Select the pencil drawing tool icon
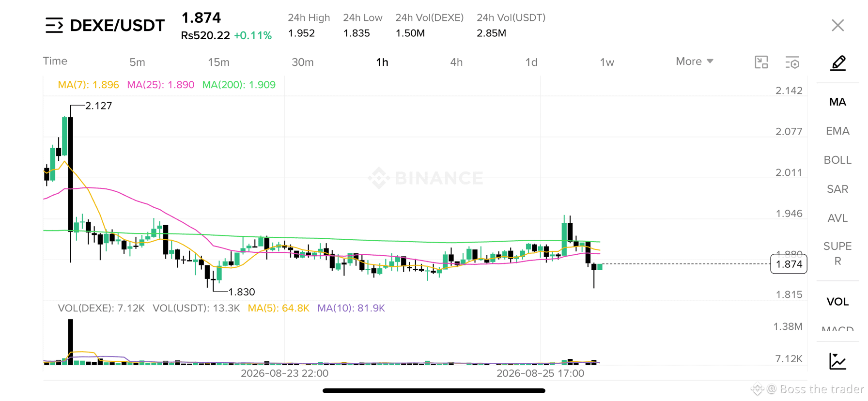Viewport: 868px width, 401px height. coord(838,63)
